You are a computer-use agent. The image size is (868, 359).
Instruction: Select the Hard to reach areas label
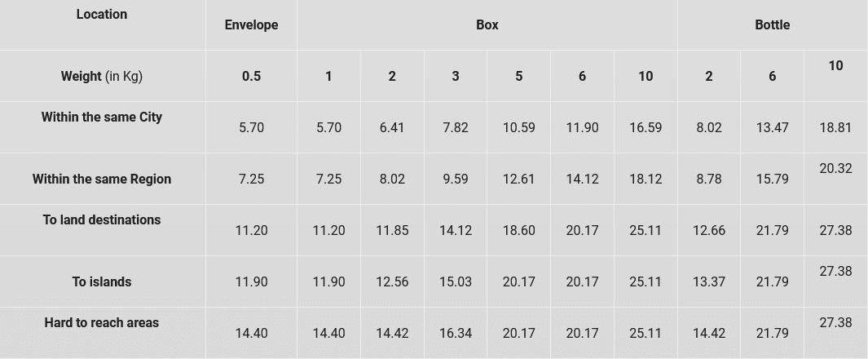(102, 322)
